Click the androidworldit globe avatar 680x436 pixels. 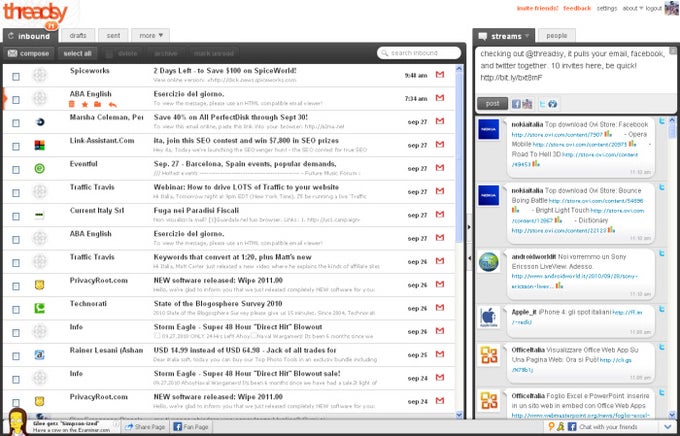click(x=489, y=262)
